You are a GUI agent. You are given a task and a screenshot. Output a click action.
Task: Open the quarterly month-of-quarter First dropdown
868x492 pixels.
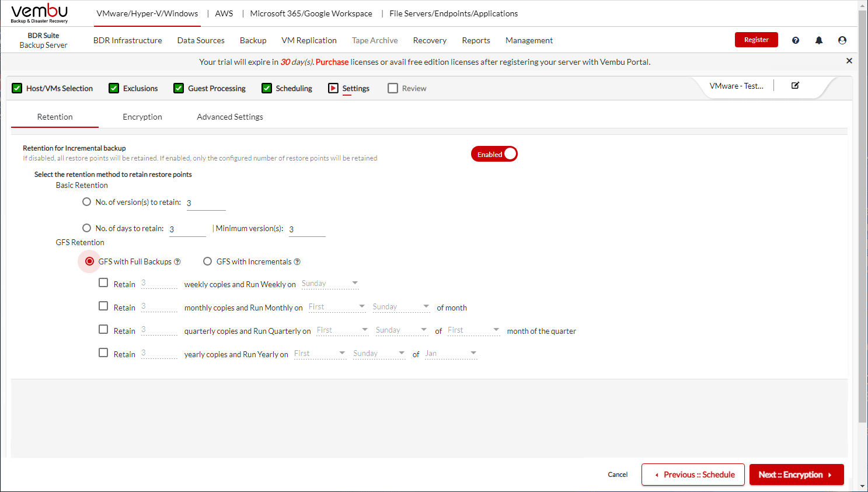click(474, 330)
